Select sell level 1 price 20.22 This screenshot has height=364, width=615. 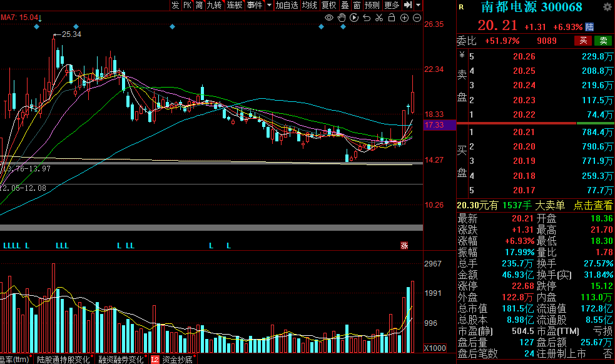point(524,115)
